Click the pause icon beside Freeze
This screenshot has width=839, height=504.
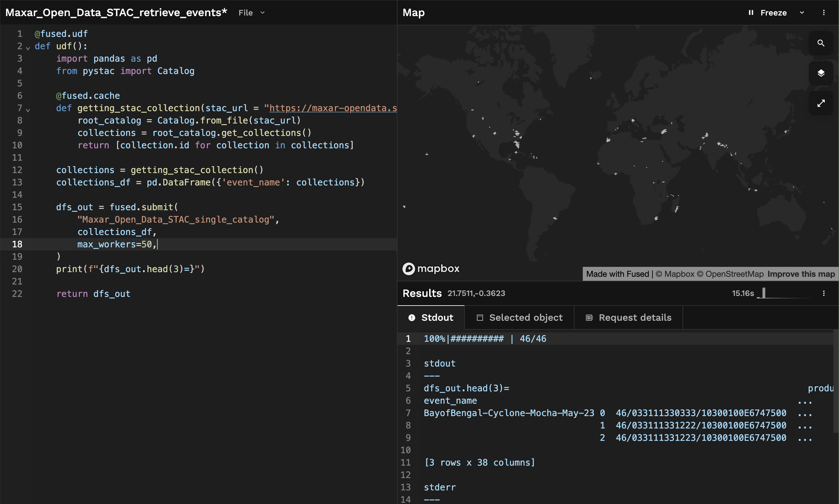coord(751,13)
